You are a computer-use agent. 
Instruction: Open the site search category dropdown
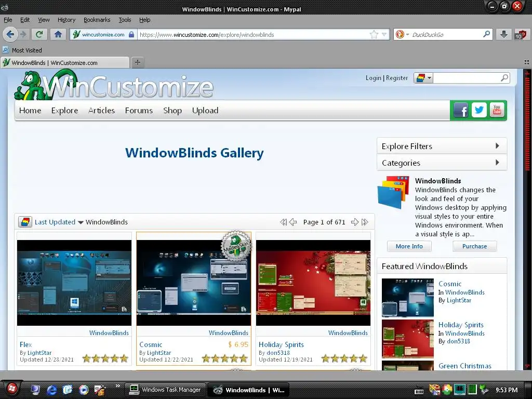click(x=423, y=78)
